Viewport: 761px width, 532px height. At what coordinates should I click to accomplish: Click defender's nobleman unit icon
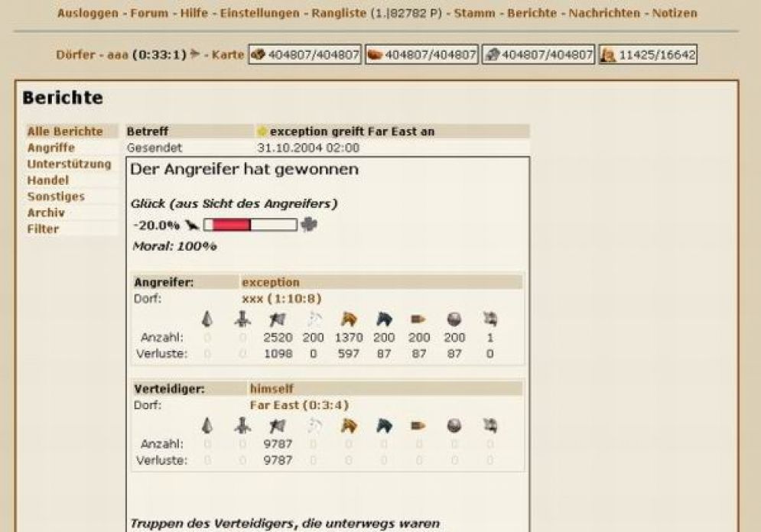click(490, 426)
